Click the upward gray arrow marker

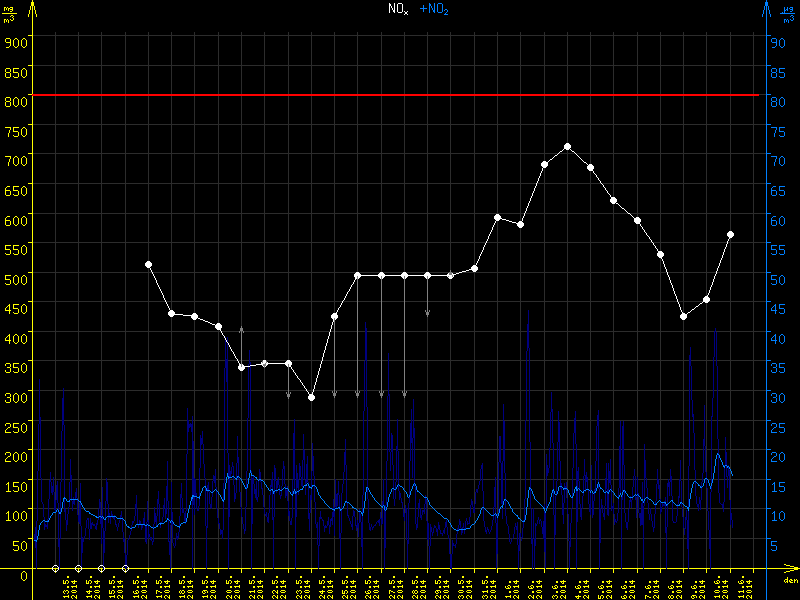(241, 330)
